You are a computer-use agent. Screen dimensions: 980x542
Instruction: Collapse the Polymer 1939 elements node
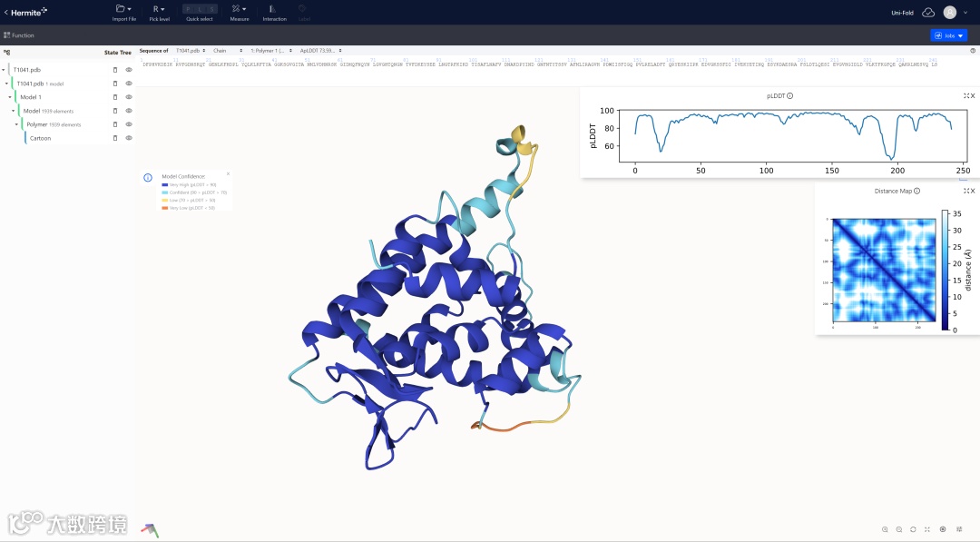click(x=17, y=125)
